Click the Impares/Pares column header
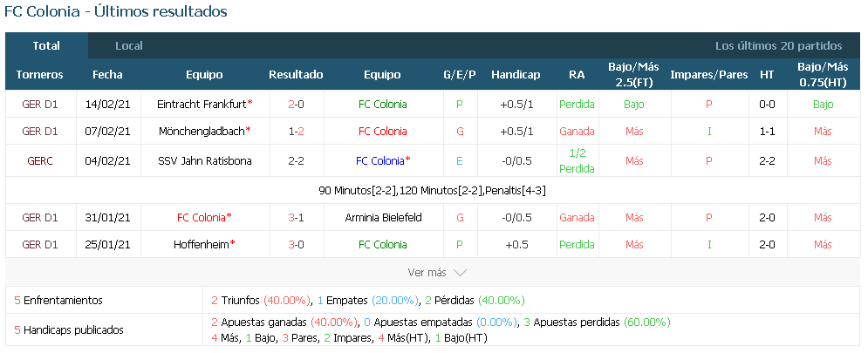 tap(708, 75)
